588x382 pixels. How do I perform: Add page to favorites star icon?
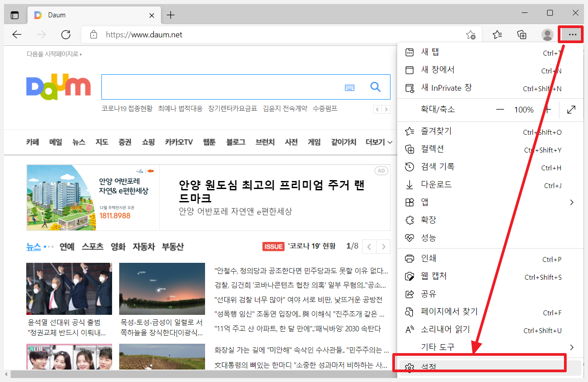[471, 35]
